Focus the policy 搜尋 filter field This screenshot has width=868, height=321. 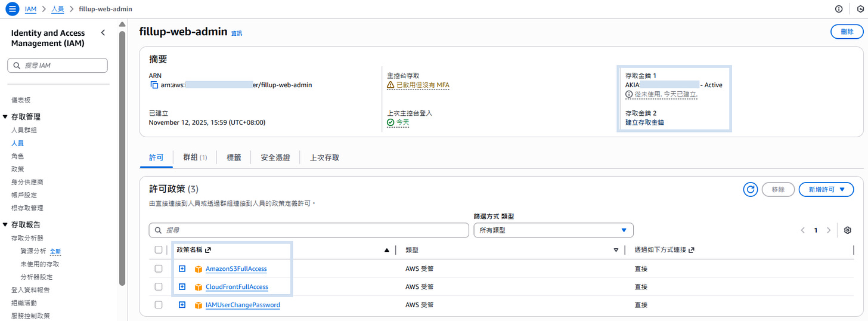click(x=309, y=230)
